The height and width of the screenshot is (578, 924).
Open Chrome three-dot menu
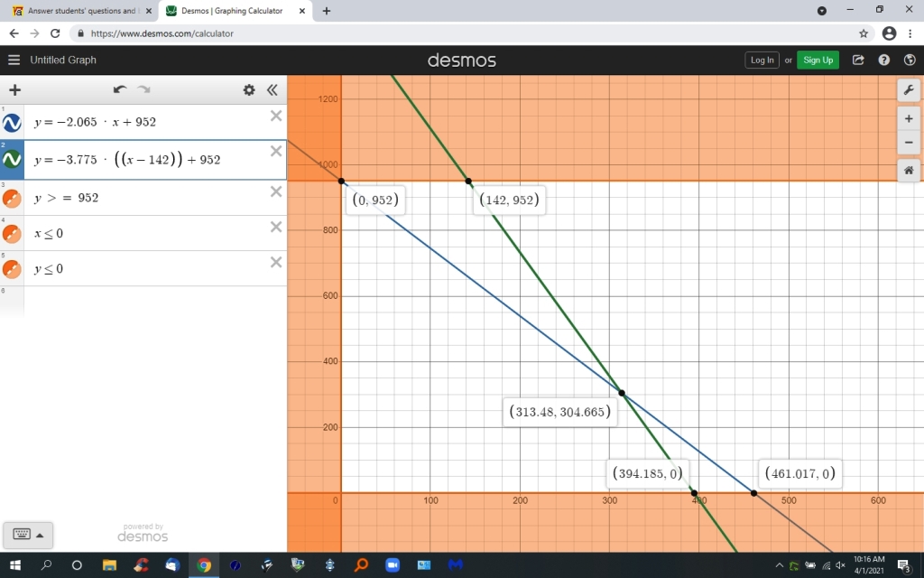pyautogui.click(x=910, y=33)
